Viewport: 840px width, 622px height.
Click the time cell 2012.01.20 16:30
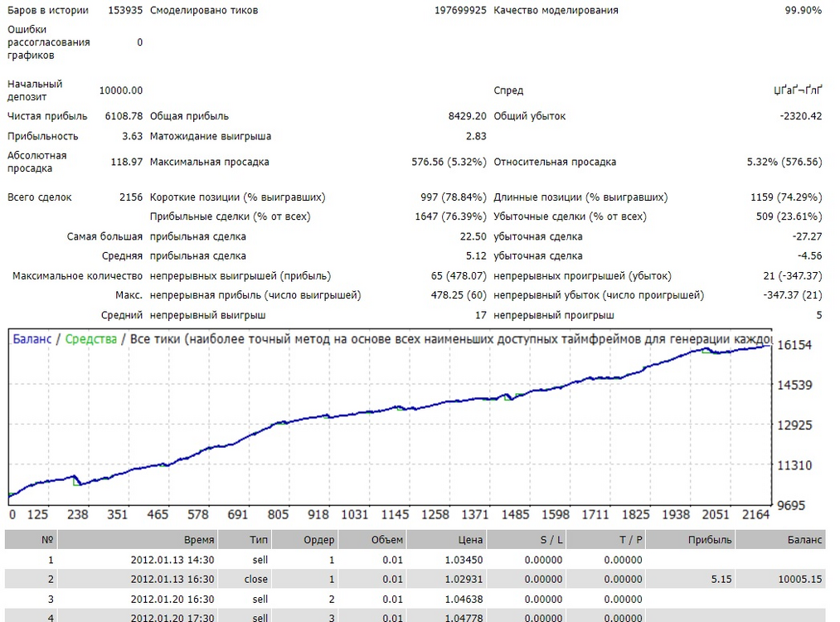click(172, 599)
